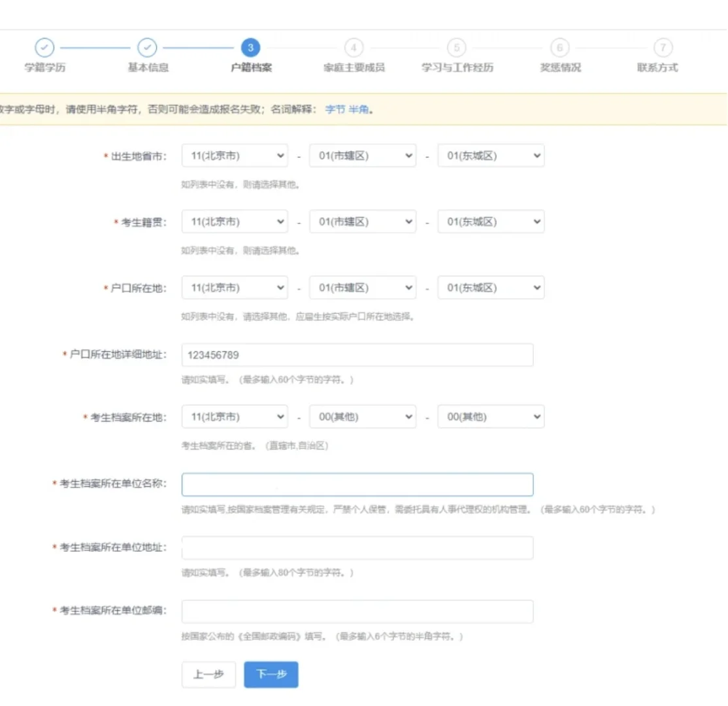Open the 考生档案所在地 dropdown showing 00(其他)
728x706 pixels.
click(x=363, y=416)
